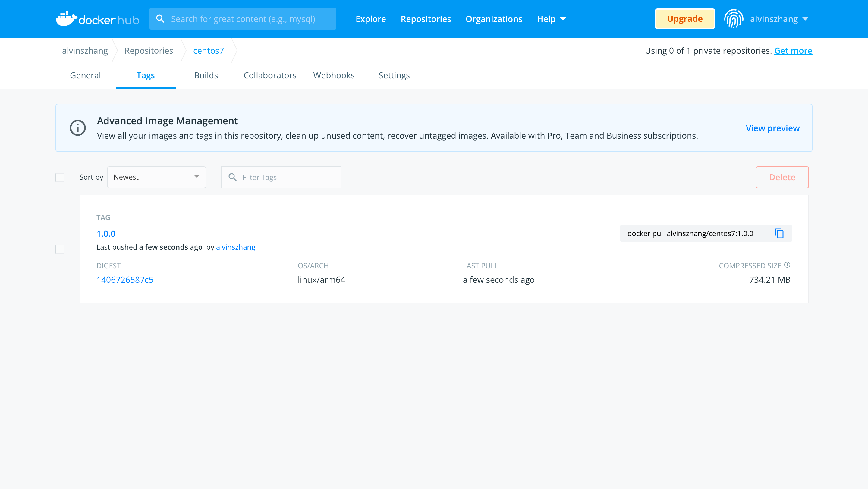Click Explore in the top navigation

[x=371, y=19]
